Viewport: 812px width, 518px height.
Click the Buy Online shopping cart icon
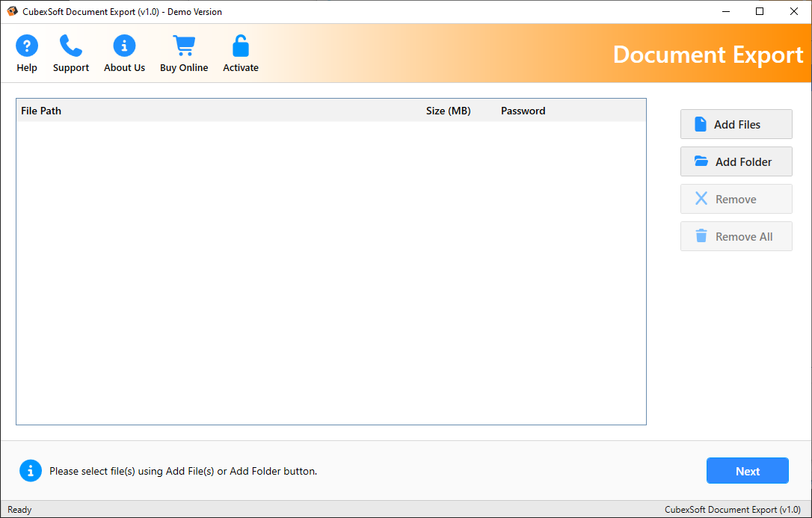pos(184,45)
